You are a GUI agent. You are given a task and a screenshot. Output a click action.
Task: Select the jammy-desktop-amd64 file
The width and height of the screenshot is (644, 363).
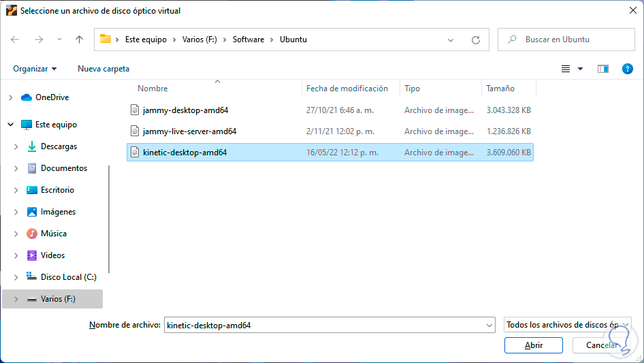[329, 110]
